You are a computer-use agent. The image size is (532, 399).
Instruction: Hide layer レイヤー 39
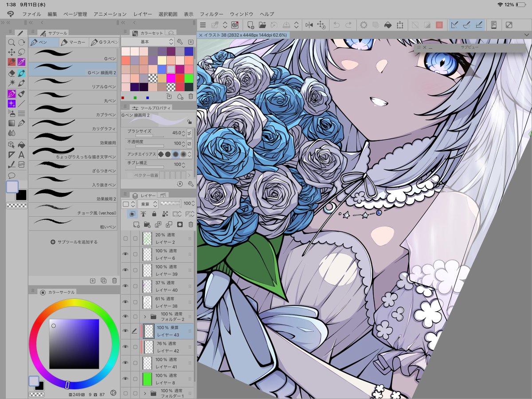[125, 270]
